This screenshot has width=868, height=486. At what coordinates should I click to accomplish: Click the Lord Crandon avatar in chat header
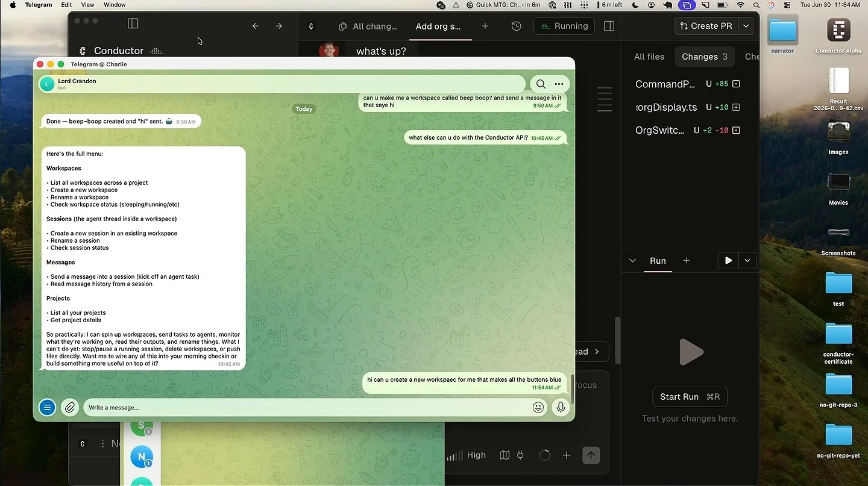pos(47,84)
